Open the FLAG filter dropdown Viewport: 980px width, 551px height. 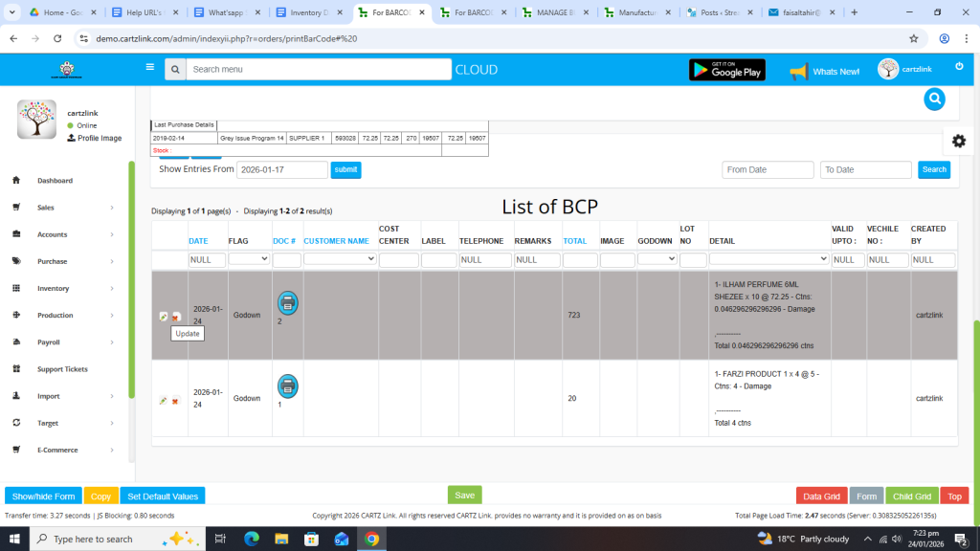pos(249,258)
